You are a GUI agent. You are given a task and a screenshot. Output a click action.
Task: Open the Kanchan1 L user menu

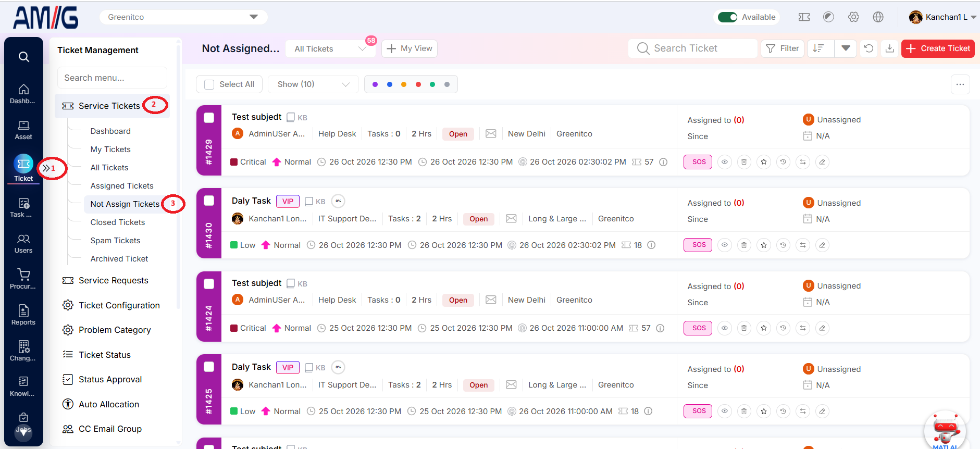point(942,17)
